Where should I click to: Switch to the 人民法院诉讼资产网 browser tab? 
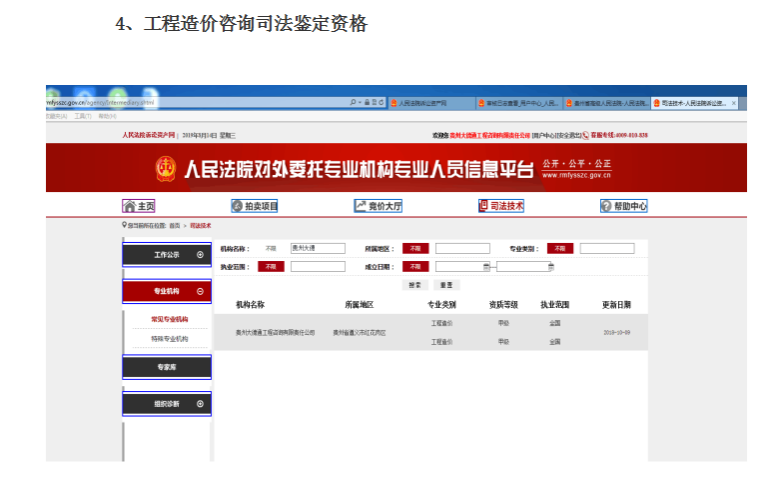pos(431,103)
